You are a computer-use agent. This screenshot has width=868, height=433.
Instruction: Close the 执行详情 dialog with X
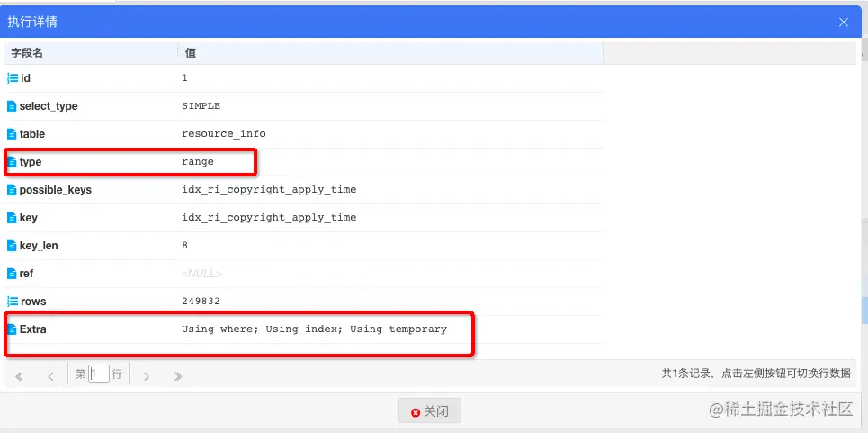844,23
